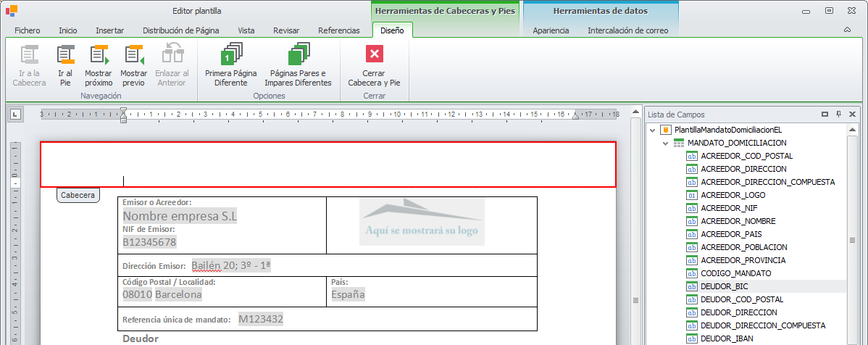This screenshot has height=345, width=868.
Task: Select field ACREEDOR_NIF
Action: (728, 208)
